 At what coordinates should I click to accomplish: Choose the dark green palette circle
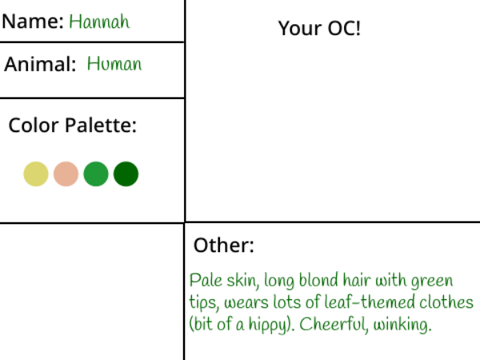[126, 174]
